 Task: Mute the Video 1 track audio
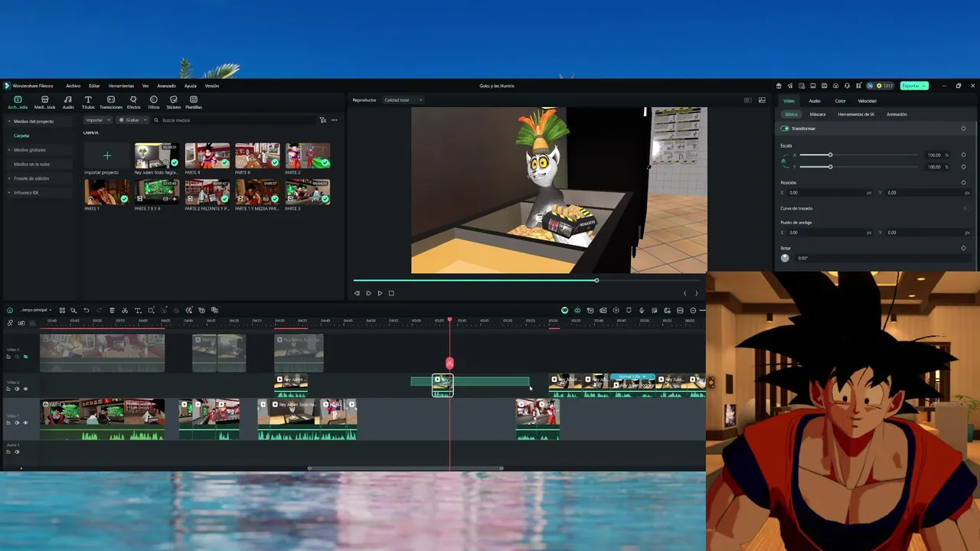click(x=17, y=422)
